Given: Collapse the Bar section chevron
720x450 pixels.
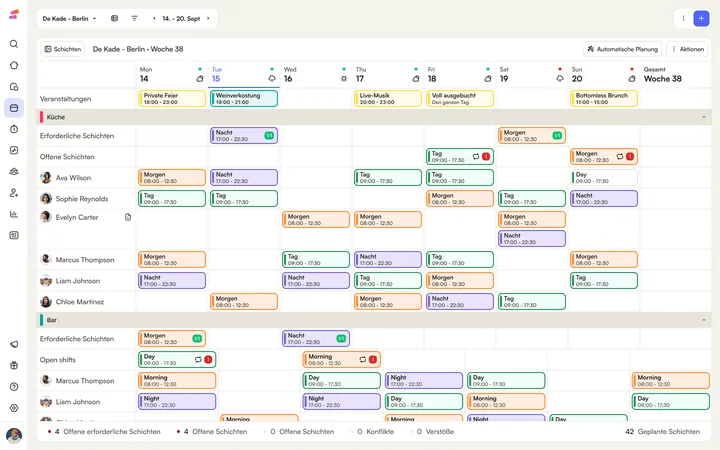Looking at the screenshot, I should click(704, 320).
